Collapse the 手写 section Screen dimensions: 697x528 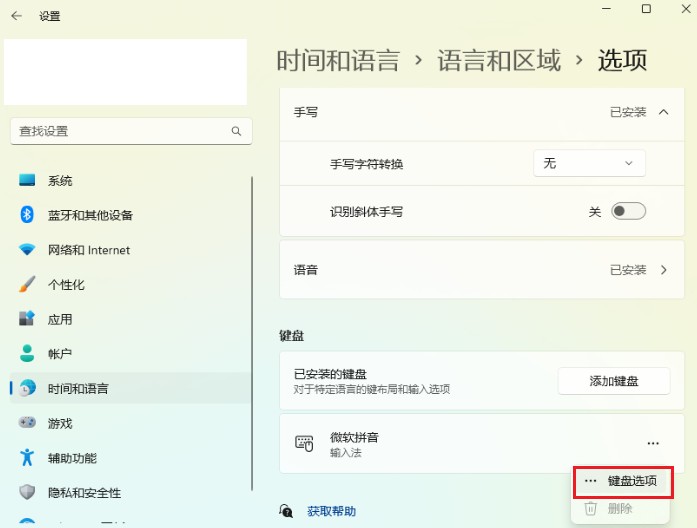coord(663,112)
